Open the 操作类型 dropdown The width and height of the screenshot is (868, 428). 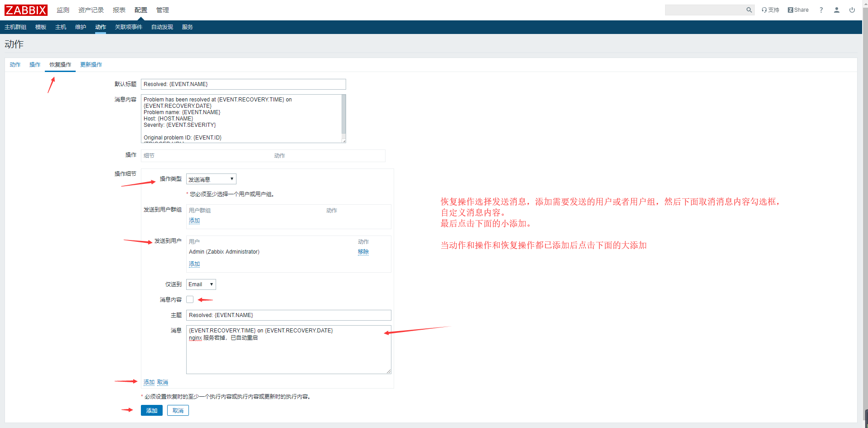pos(211,179)
